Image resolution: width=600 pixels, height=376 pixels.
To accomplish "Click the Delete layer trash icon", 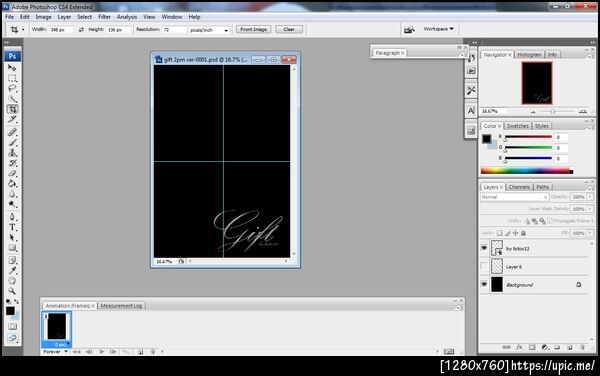I will (x=582, y=347).
